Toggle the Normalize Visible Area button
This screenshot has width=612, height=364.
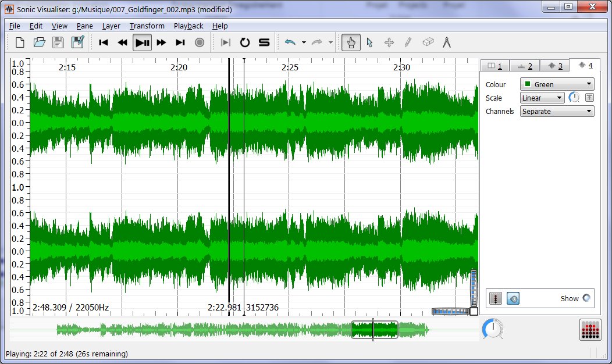click(x=589, y=98)
